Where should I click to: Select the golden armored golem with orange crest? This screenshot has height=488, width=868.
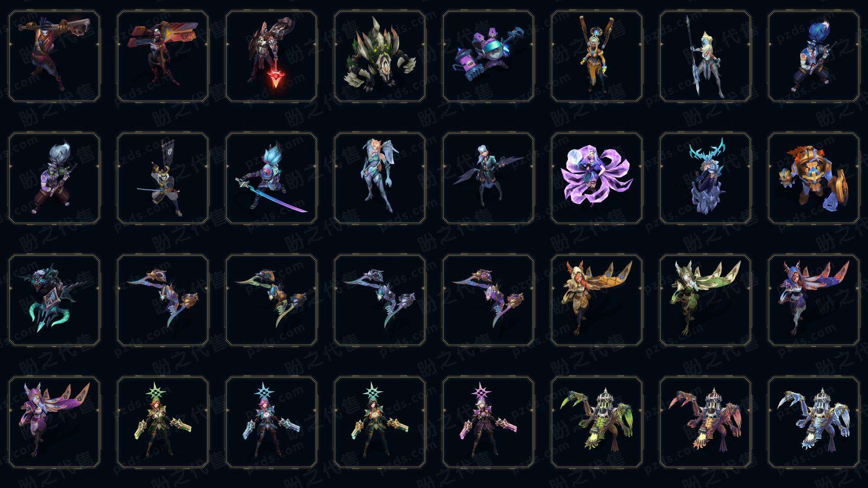point(814,178)
